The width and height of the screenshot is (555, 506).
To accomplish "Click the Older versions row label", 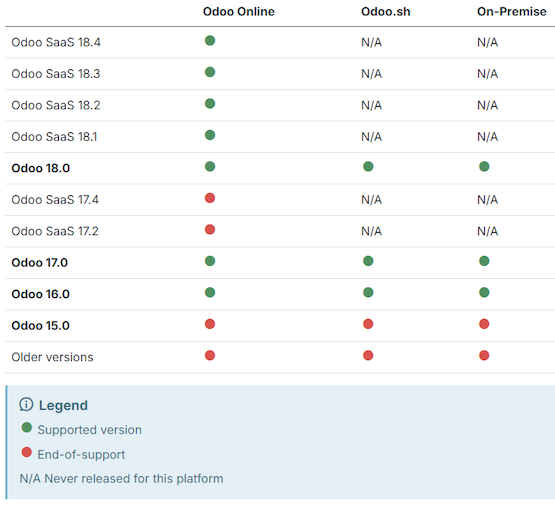I will pos(52,357).
